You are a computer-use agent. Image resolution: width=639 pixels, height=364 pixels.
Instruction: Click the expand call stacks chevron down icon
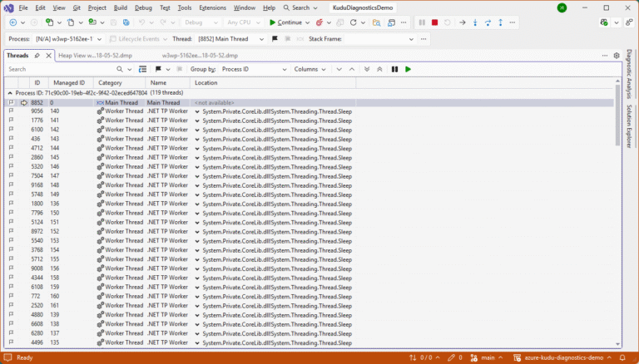click(339, 69)
